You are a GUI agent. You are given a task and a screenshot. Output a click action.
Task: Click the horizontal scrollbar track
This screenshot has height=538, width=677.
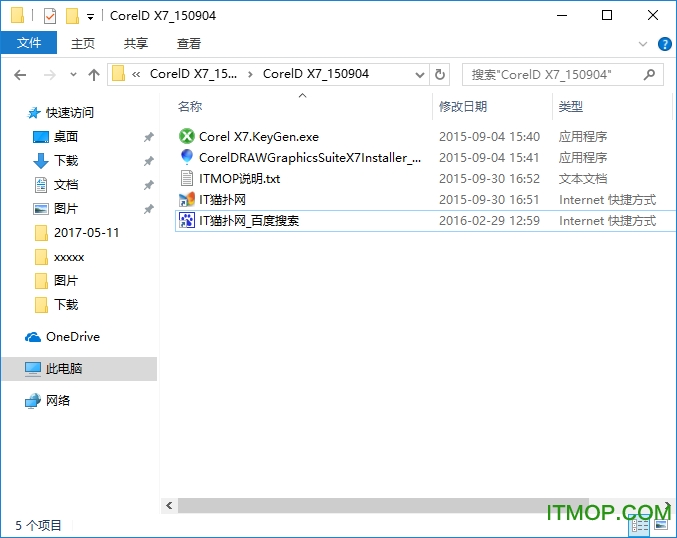click(x=384, y=506)
